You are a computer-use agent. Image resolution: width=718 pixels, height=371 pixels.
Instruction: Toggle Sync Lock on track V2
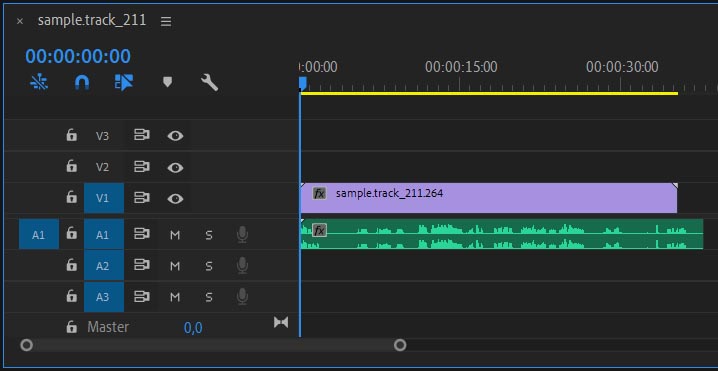coord(142,167)
